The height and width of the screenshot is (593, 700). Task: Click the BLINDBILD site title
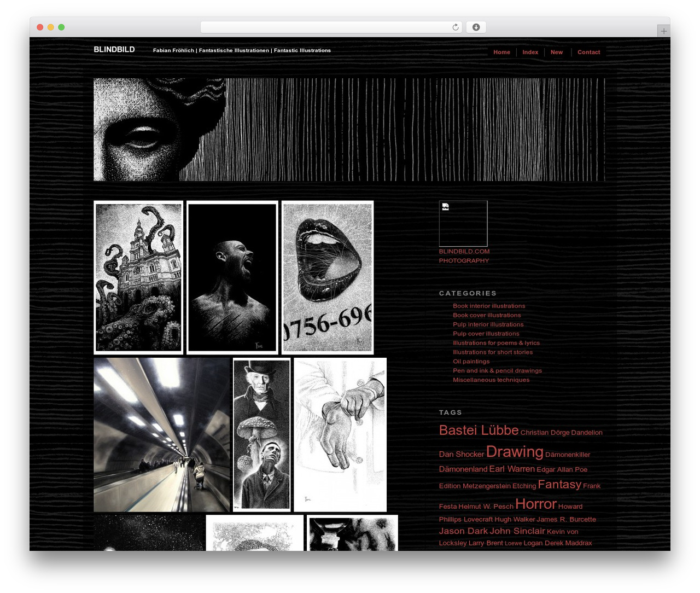point(114,49)
